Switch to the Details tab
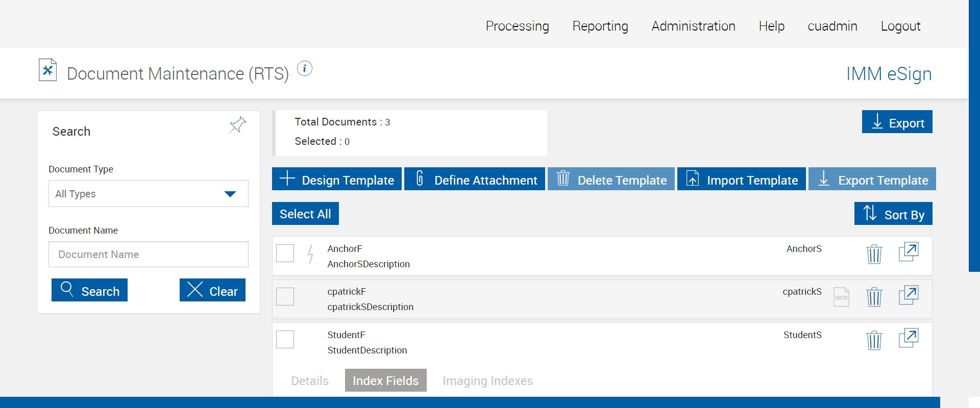This screenshot has width=980, height=408. tap(310, 381)
